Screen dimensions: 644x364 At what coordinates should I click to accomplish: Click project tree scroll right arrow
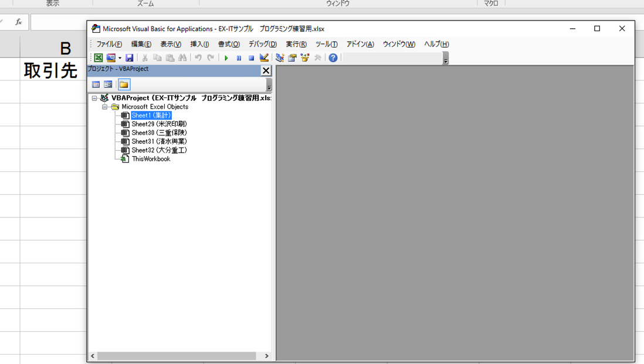266,356
